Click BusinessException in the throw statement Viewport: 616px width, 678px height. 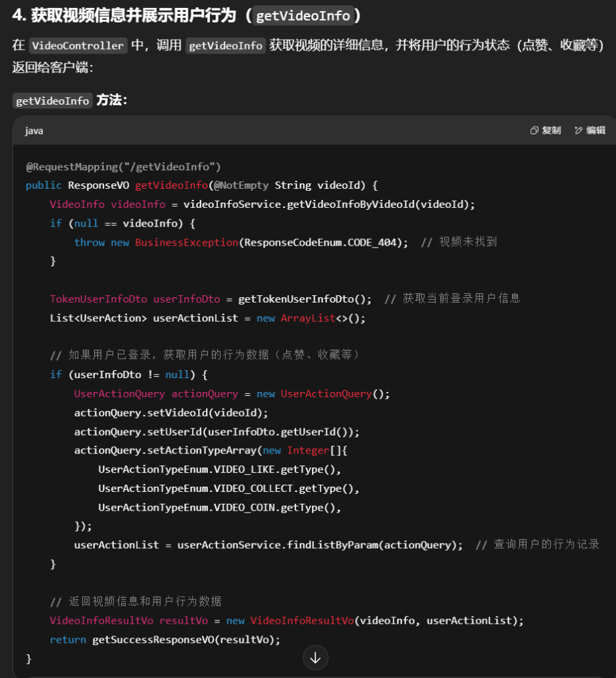point(186,242)
